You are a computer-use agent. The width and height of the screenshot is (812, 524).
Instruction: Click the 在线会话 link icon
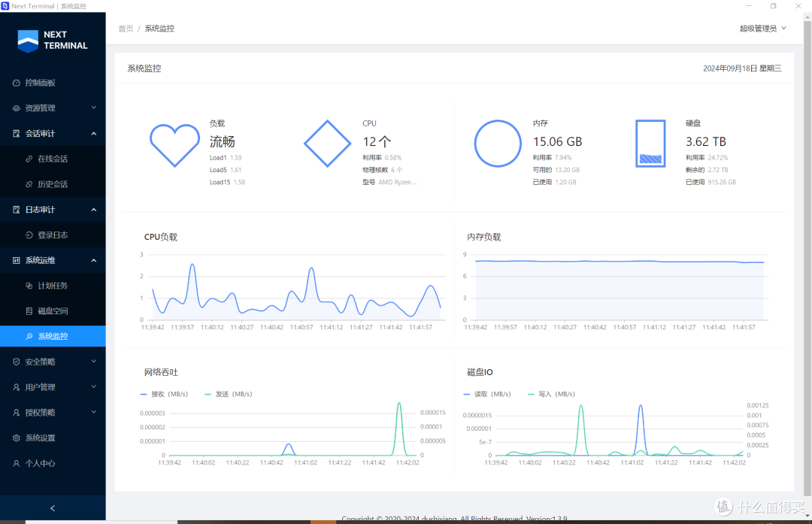pyautogui.click(x=29, y=159)
